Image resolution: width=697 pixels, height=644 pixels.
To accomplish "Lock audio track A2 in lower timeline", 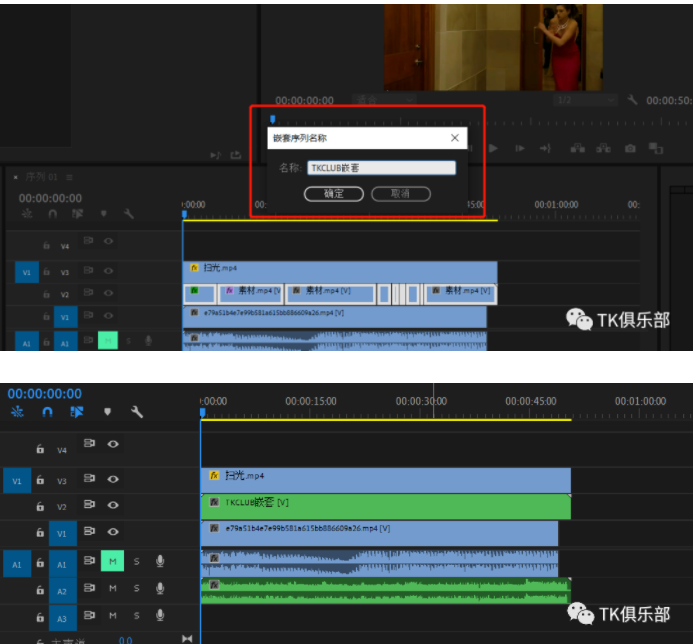I will pyautogui.click(x=40, y=590).
